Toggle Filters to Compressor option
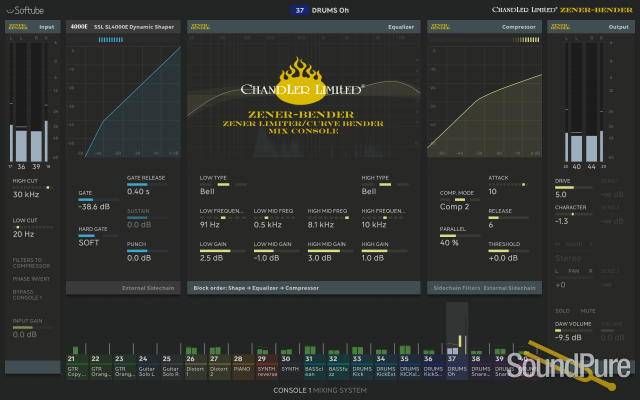640x400 pixels. click(31, 262)
